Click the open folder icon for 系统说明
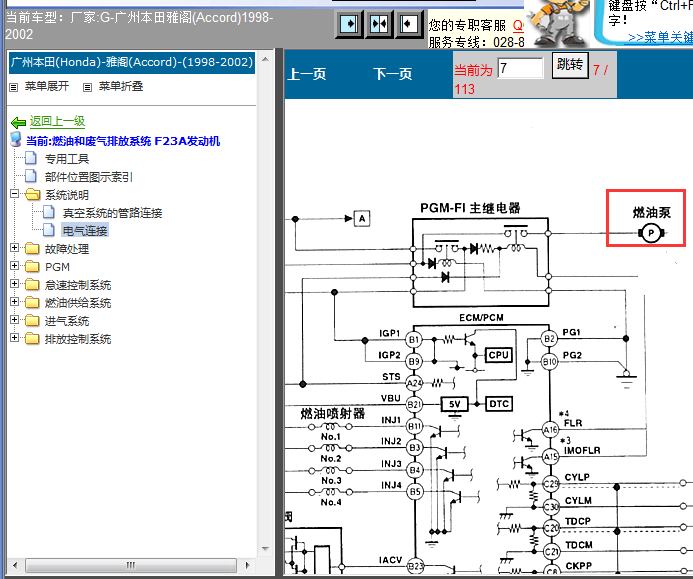This screenshot has height=579, width=693. (33, 194)
